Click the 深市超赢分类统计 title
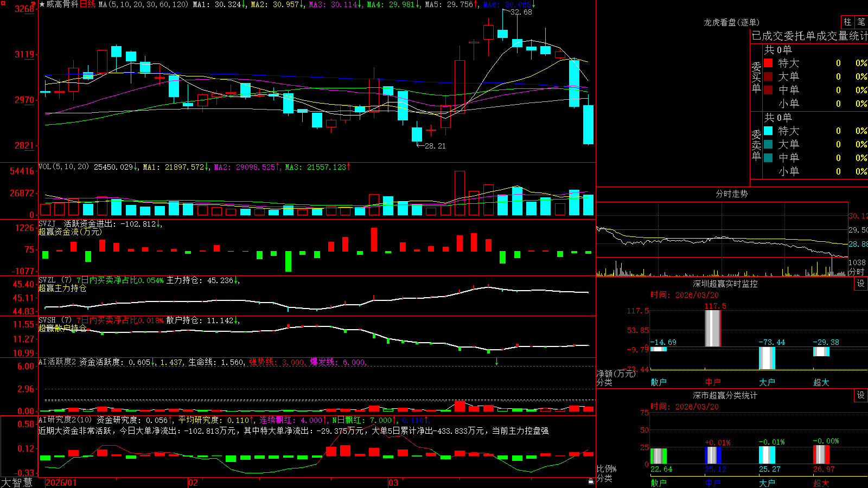868x488 pixels. pyautogui.click(x=725, y=395)
